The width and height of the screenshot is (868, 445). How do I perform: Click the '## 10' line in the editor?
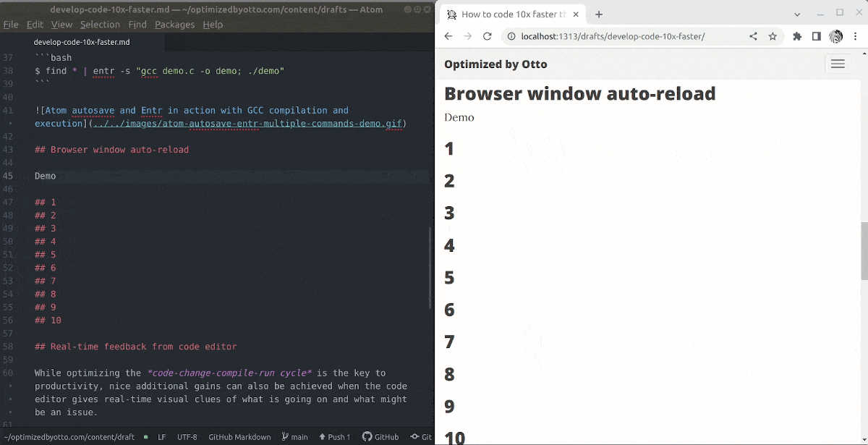48,321
